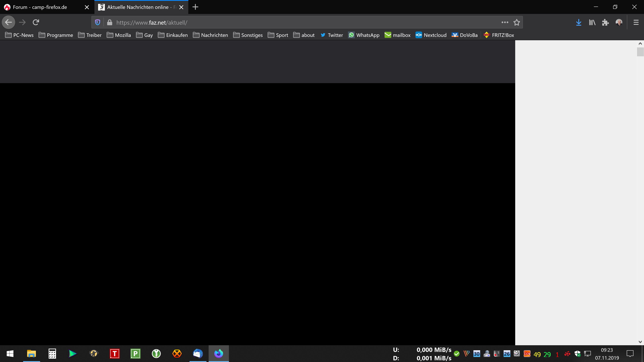
Task: Click the puzzle-piece extensions icon
Action: [605, 22]
